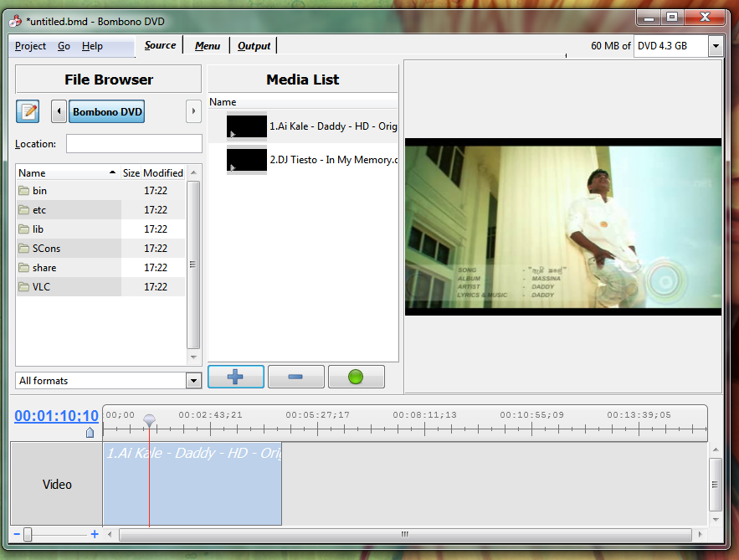This screenshot has height=560, width=739.
Task: Switch to the Menu tab
Action: [x=208, y=46]
